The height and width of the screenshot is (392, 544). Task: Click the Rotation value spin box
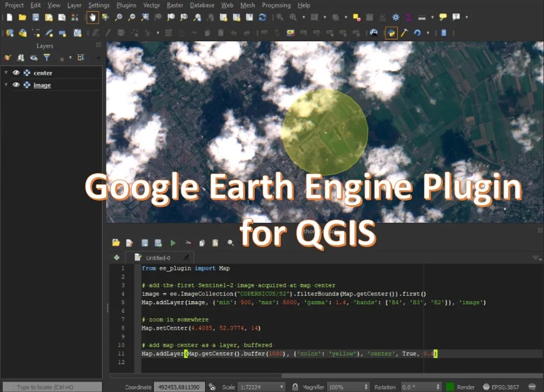(x=421, y=387)
